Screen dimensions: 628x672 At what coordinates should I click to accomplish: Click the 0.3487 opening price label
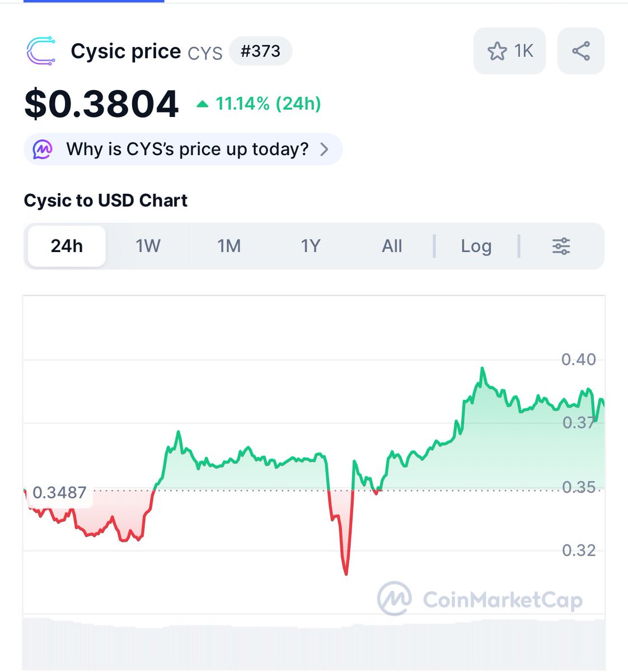(59, 493)
